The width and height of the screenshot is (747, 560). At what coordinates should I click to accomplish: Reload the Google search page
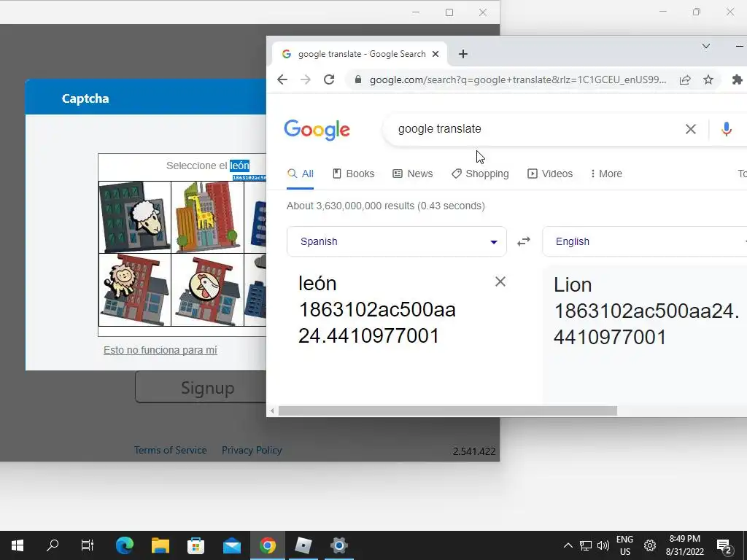tap(329, 79)
